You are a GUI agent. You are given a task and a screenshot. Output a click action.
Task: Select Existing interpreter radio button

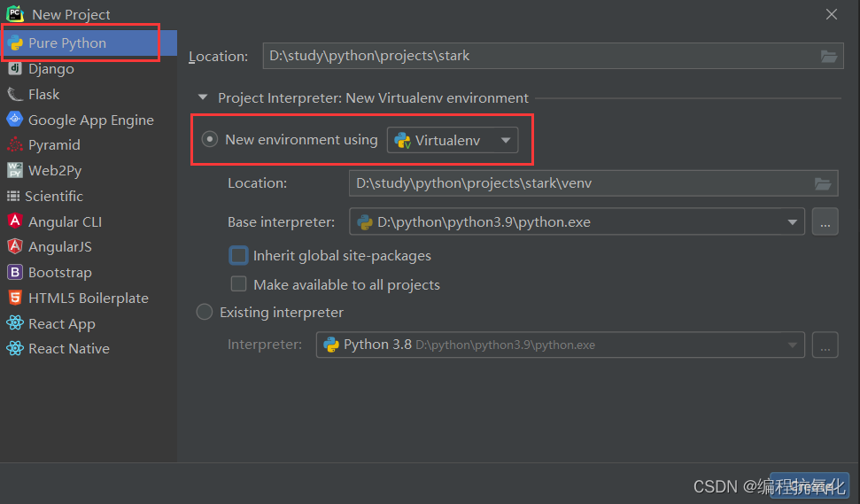point(204,312)
